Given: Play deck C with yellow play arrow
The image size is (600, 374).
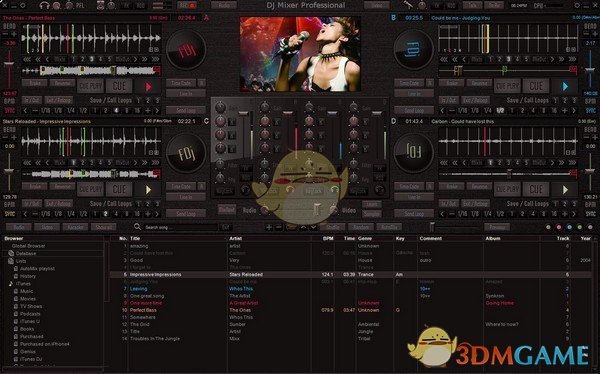Looking at the screenshot, I should coord(148,189).
